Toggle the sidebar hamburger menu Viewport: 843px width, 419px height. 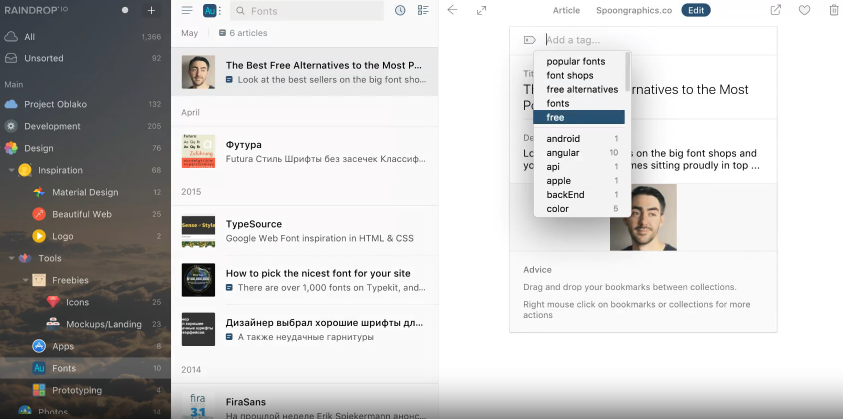pyautogui.click(x=187, y=10)
